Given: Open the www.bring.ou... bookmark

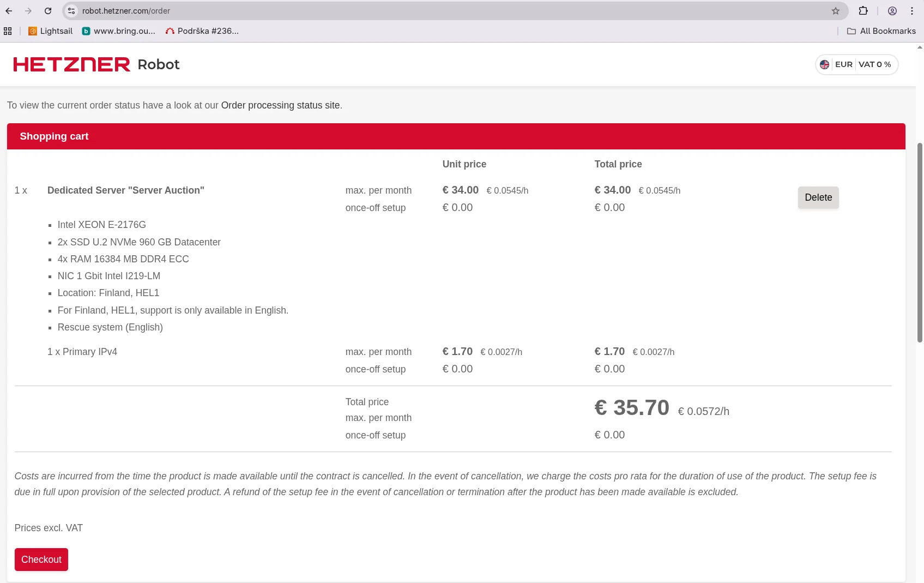Looking at the screenshot, I should click(118, 31).
